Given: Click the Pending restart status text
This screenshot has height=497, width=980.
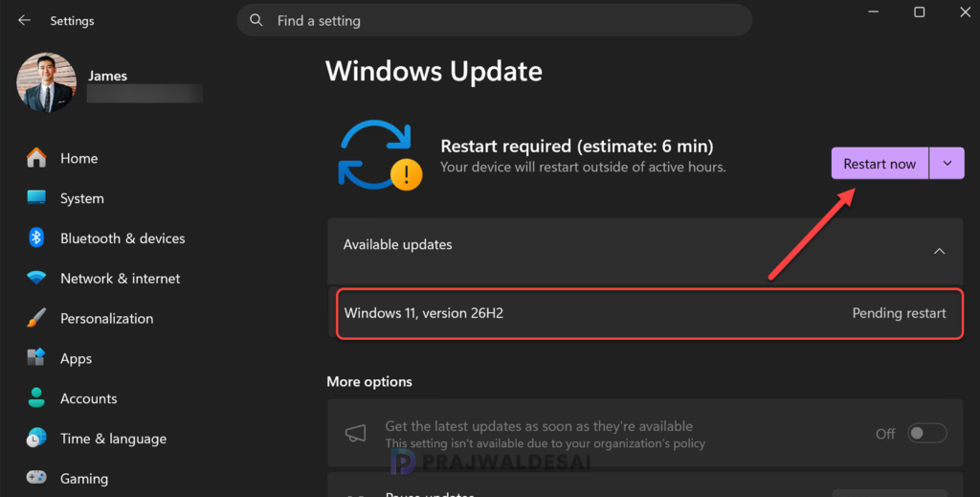Looking at the screenshot, I should pyautogui.click(x=899, y=313).
